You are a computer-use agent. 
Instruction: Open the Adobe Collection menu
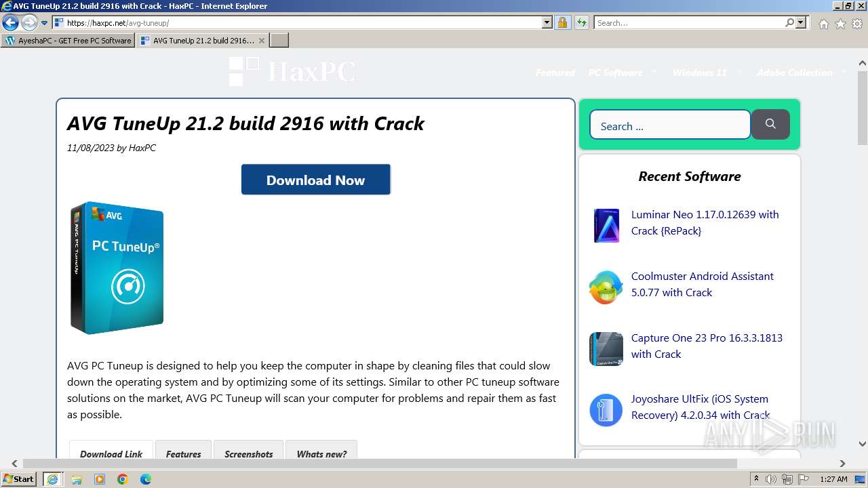[x=795, y=73]
